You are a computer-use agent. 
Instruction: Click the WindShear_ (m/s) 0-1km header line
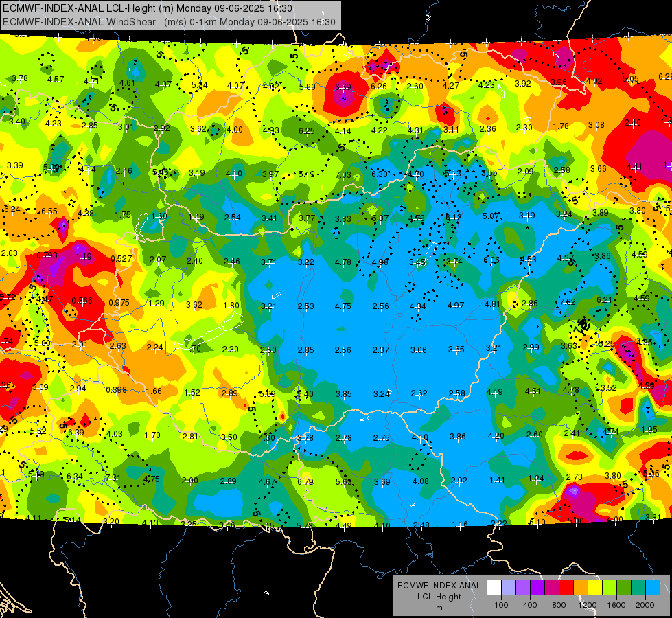169,22
